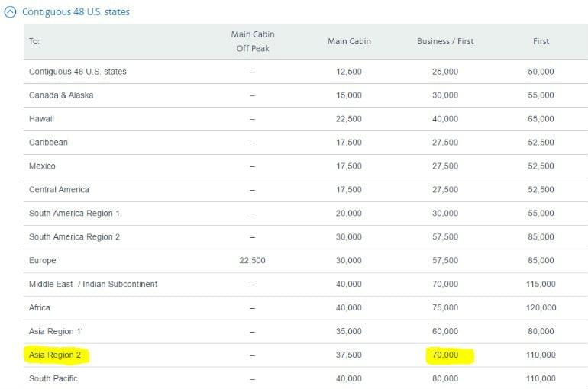Click the First column header

coord(541,41)
